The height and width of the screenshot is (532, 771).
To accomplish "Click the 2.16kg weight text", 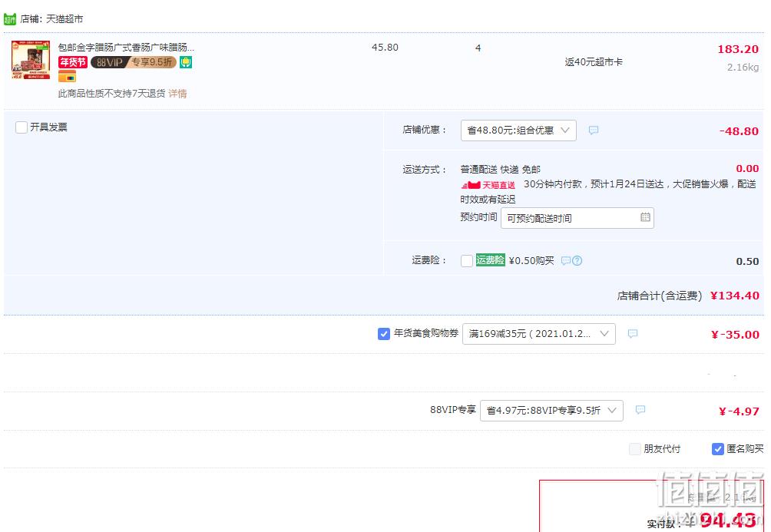I will tap(743, 68).
